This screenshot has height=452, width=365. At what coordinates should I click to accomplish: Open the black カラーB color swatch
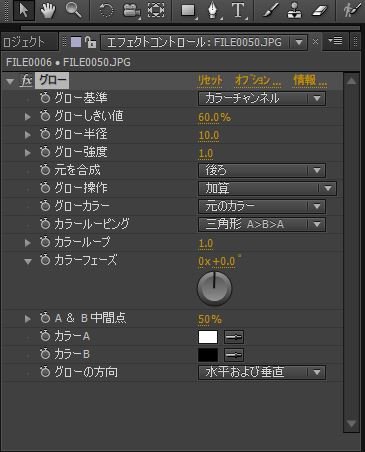[x=208, y=355]
